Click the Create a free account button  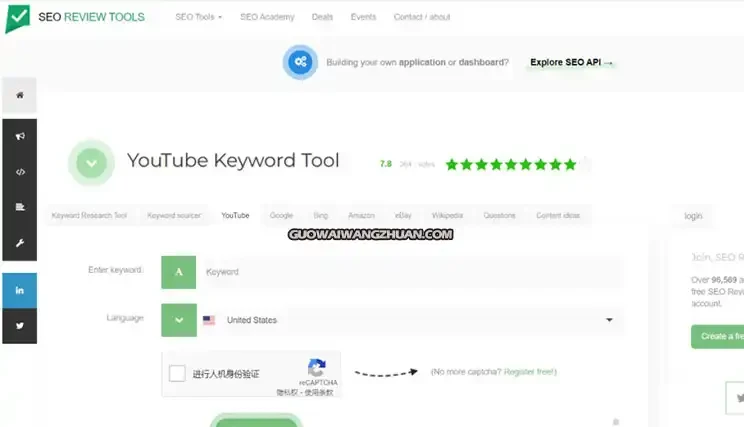717,336
